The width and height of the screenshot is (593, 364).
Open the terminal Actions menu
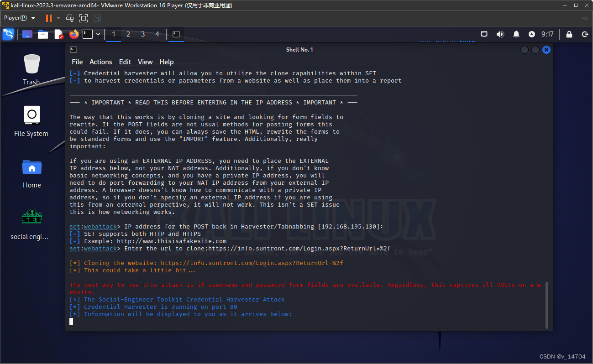click(101, 62)
